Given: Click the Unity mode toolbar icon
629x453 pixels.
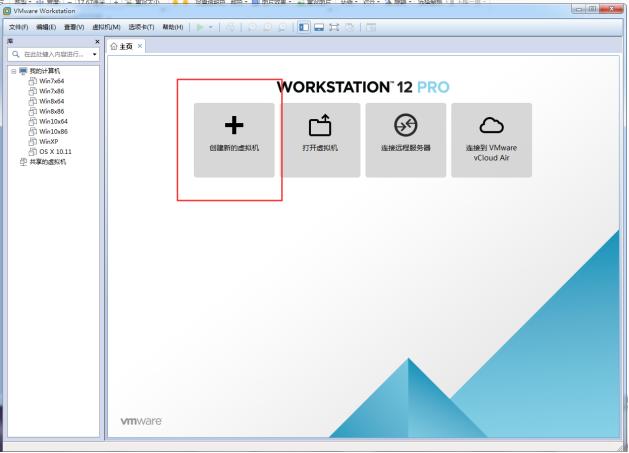Looking at the screenshot, I should coord(349,27).
